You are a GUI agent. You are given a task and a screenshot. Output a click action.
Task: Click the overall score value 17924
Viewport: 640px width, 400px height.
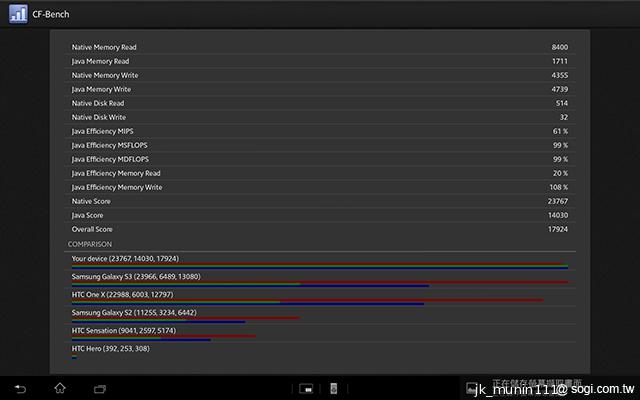558,229
